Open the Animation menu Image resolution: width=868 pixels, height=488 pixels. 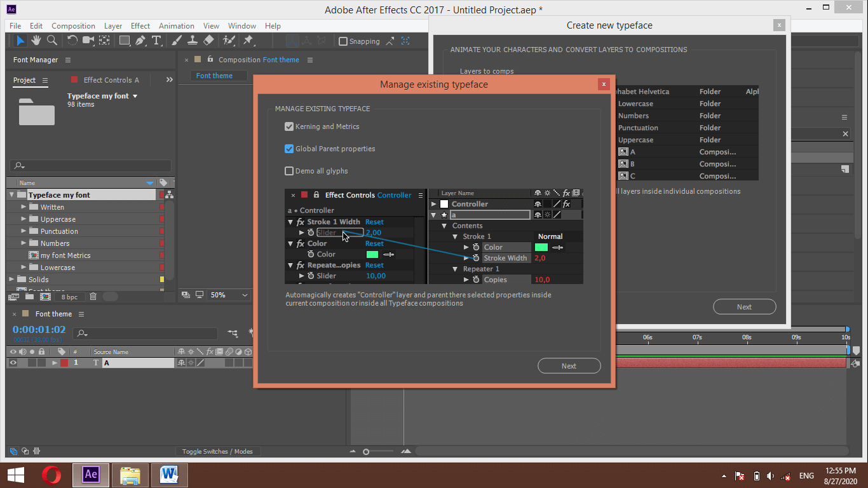[x=177, y=26]
